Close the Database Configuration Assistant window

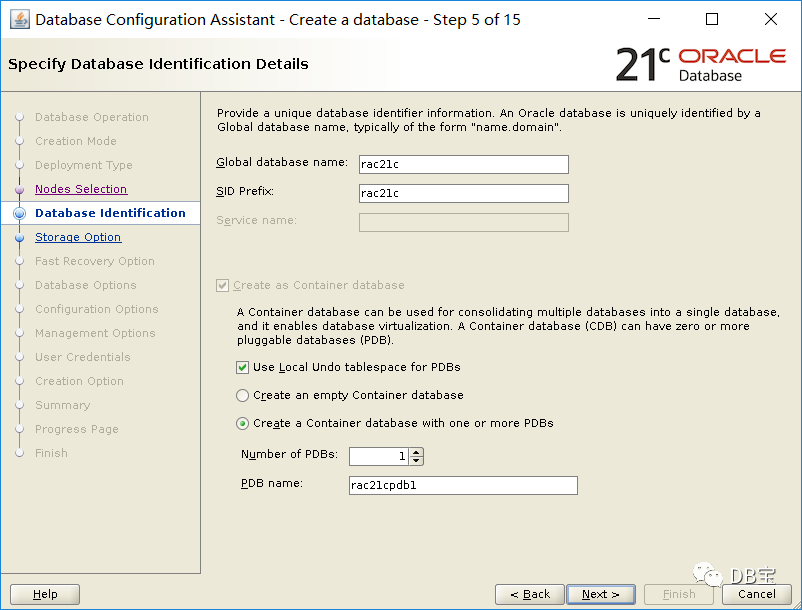771,19
